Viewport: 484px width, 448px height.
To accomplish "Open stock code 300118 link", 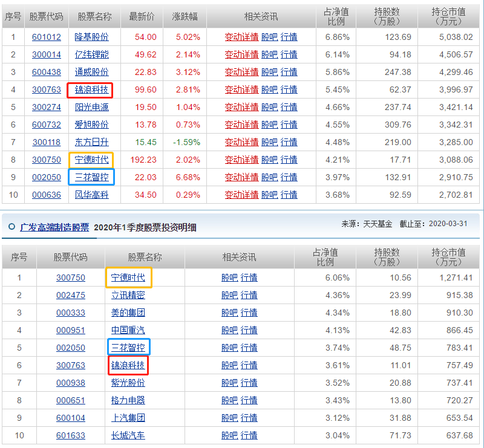I will (x=47, y=142).
